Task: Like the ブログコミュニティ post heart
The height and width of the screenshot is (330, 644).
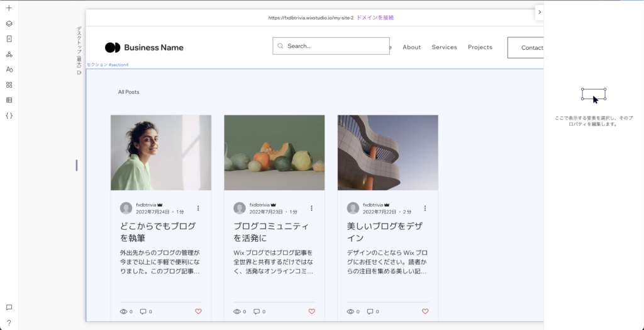Action: click(312, 312)
